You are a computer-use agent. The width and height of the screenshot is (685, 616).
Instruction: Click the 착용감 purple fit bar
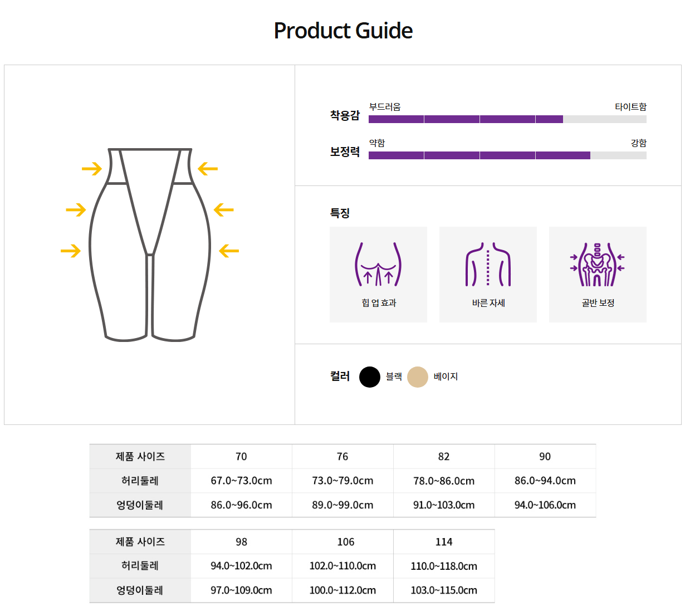click(466, 119)
